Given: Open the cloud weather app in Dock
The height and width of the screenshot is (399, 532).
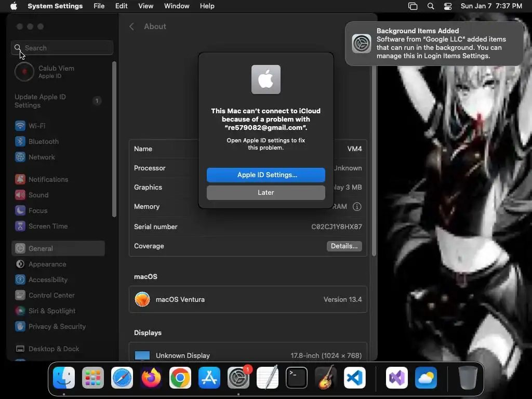Looking at the screenshot, I should coord(426,378).
